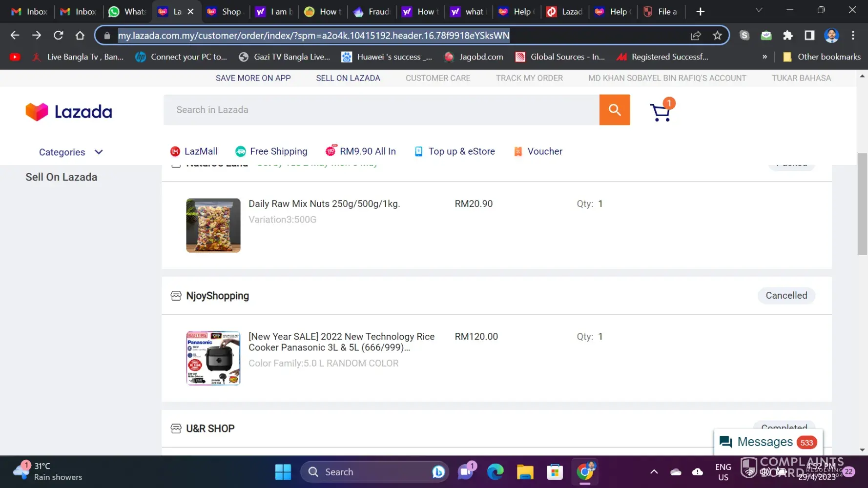Open the Chrome three-dot menu

853,35
